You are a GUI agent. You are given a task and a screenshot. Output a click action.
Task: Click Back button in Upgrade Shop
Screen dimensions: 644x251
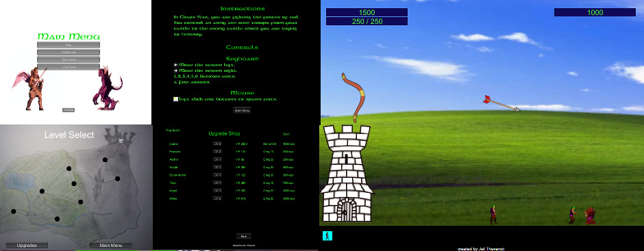point(243,237)
